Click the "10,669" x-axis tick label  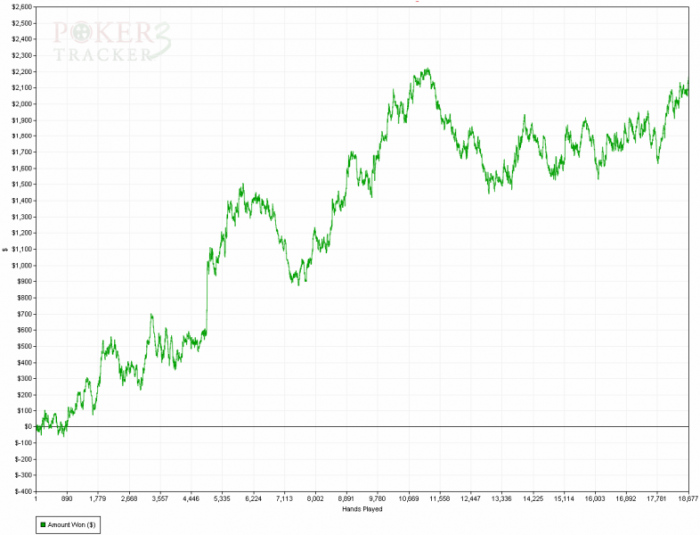[408, 498]
